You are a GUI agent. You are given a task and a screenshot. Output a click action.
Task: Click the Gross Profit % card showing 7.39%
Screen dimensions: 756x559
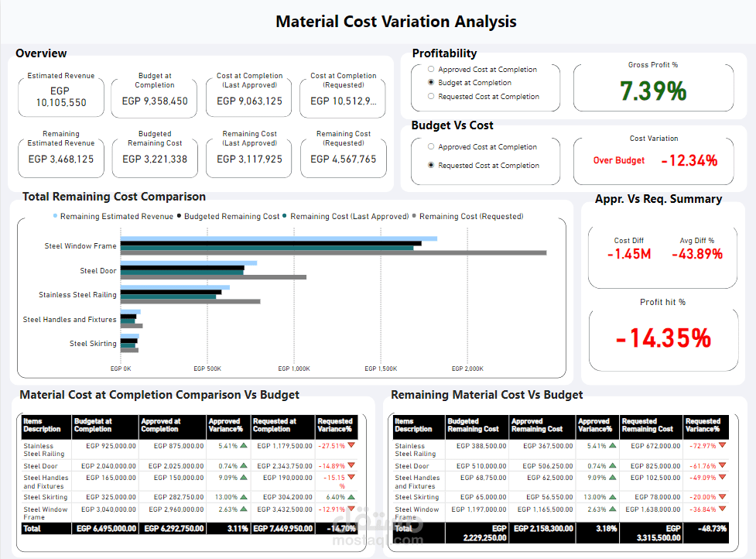(653, 85)
